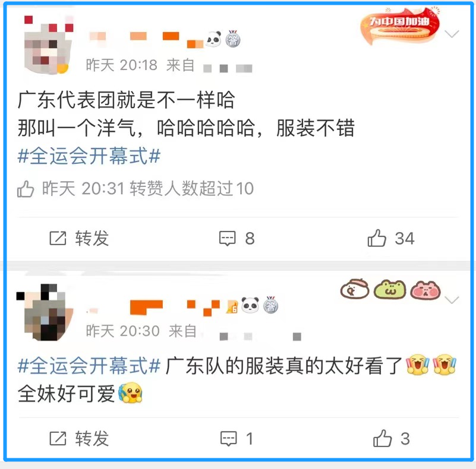Expand the second post's options chevron
Screen dimensions: 476x469
click(452, 300)
